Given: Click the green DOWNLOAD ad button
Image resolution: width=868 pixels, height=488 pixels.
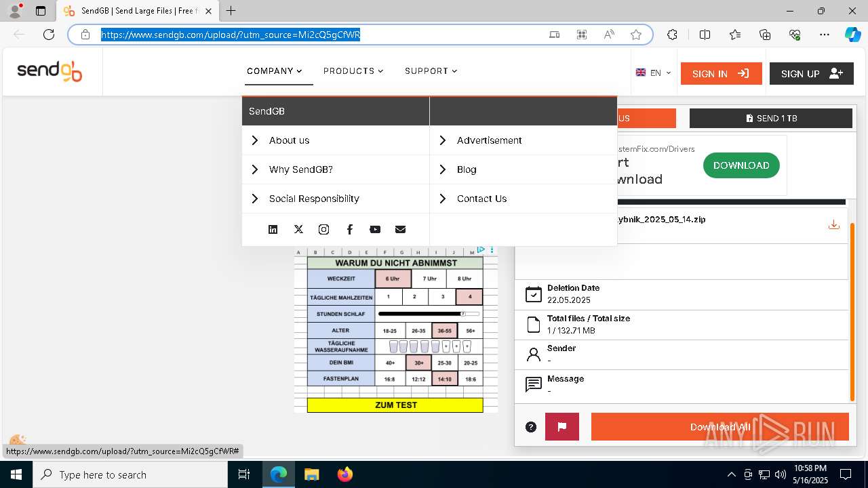Looking at the screenshot, I should point(741,165).
